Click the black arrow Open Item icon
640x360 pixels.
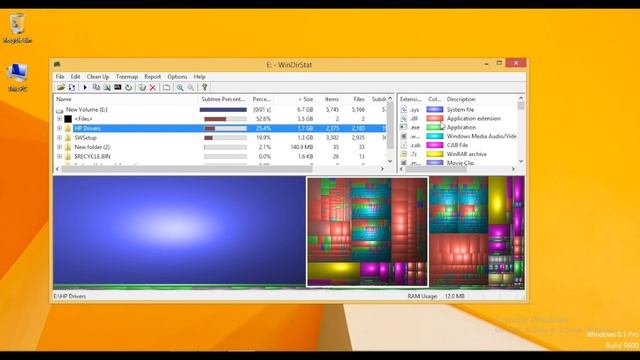click(x=85, y=87)
